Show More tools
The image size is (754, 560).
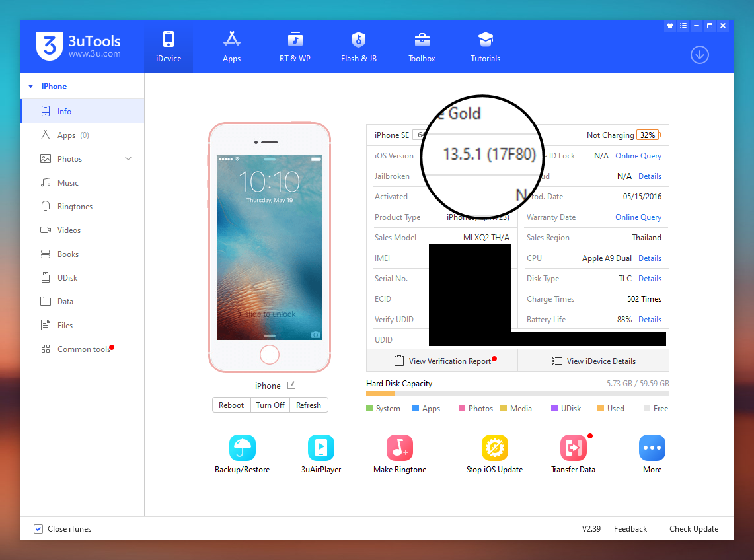click(x=652, y=448)
